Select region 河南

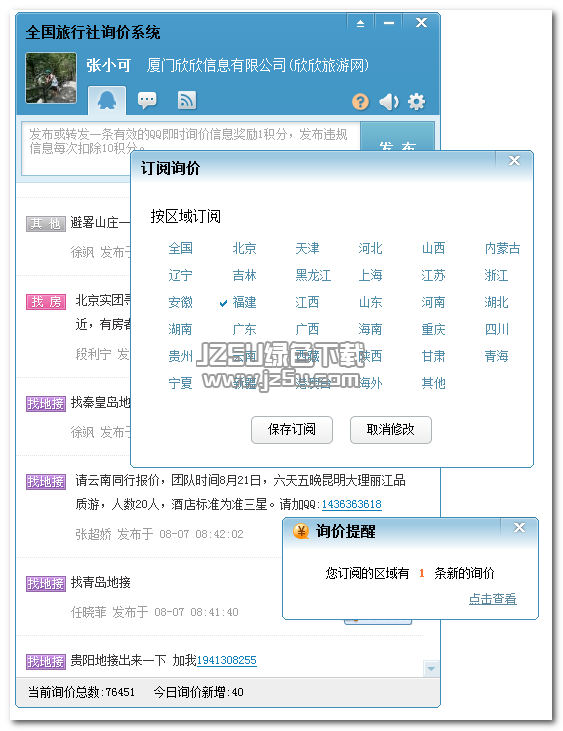pos(433,303)
